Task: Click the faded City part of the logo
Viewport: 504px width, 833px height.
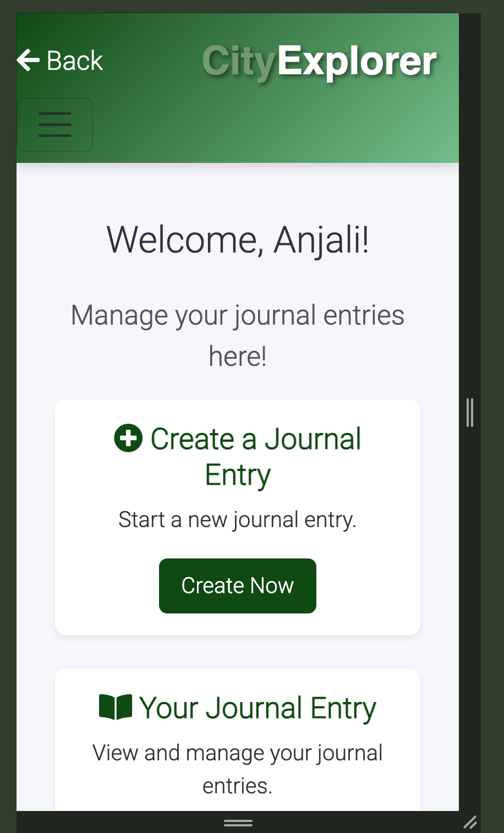Action: click(239, 62)
